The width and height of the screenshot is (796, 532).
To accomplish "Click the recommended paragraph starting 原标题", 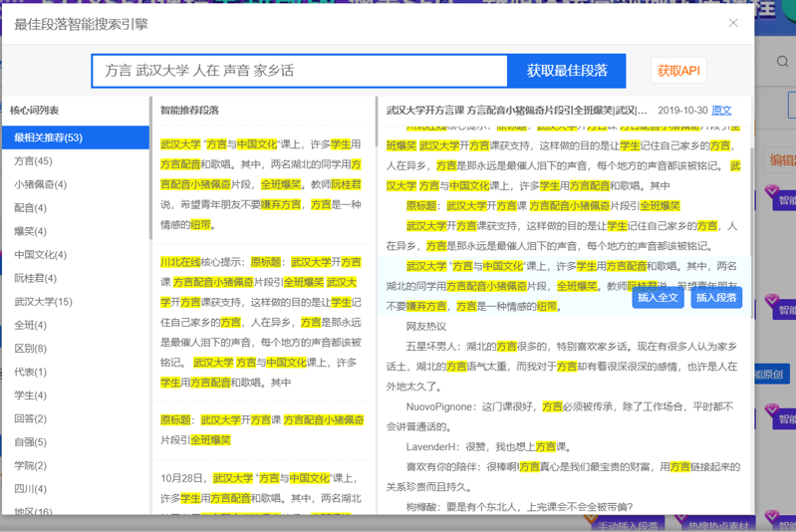I will [x=261, y=430].
